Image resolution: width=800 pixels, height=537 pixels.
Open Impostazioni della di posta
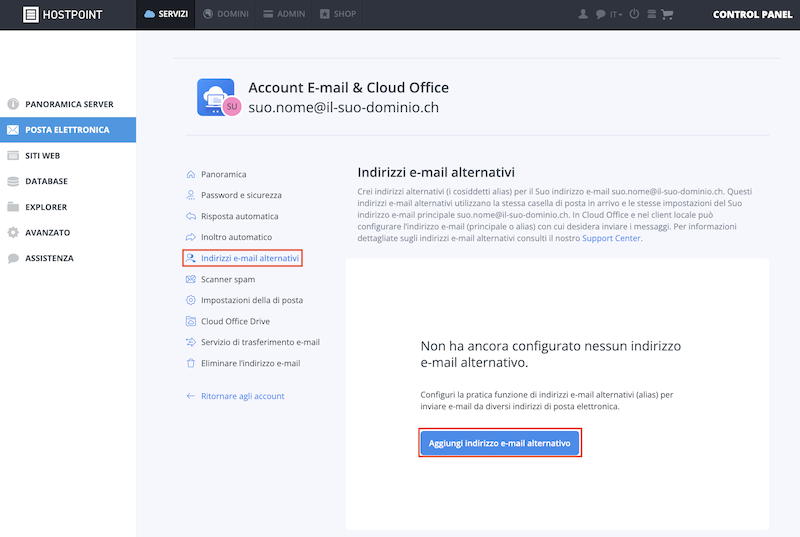252,300
